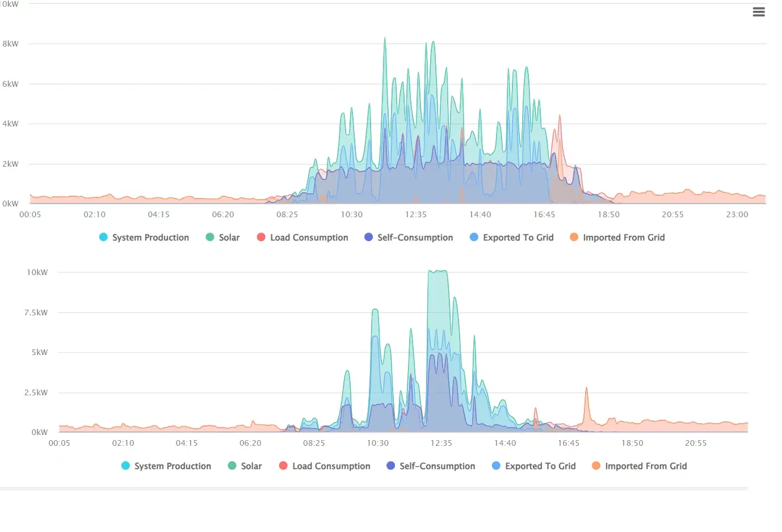Click the 18:50 x-axis label in bottom chart
Viewport: 782px width, 532px height.
(632, 443)
